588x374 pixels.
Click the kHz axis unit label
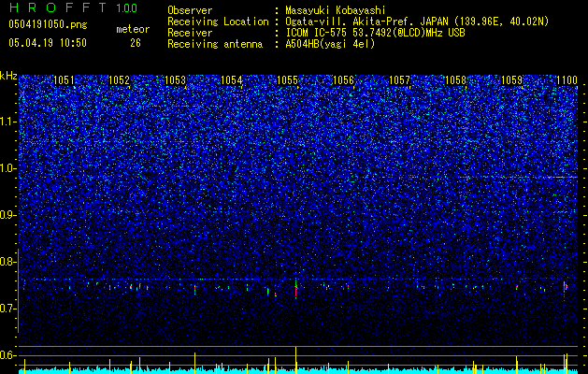coord(8,76)
